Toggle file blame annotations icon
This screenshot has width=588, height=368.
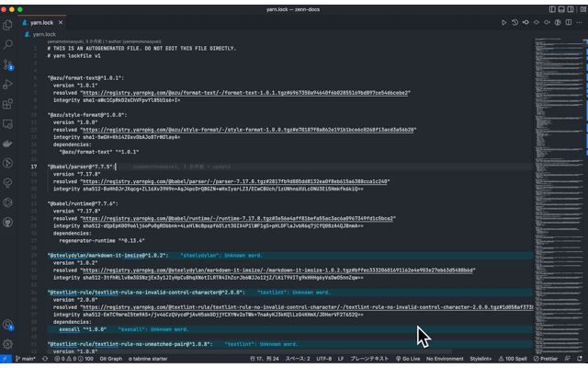(558, 22)
